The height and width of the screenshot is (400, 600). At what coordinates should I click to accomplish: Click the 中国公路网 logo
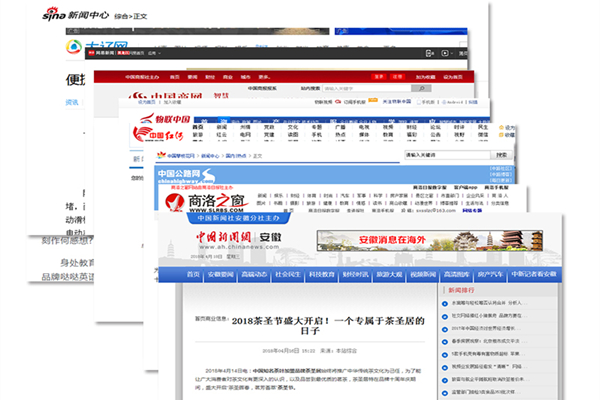[184, 174]
